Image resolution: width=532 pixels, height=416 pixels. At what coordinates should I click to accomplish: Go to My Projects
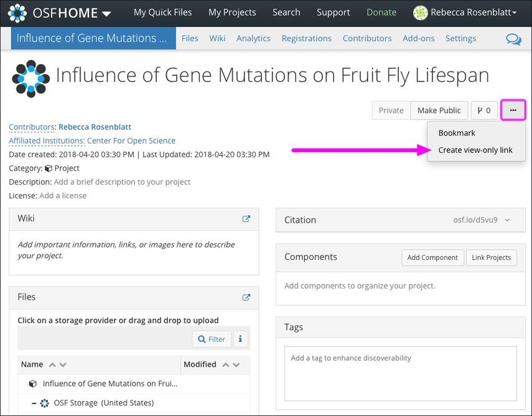tap(232, 12)
